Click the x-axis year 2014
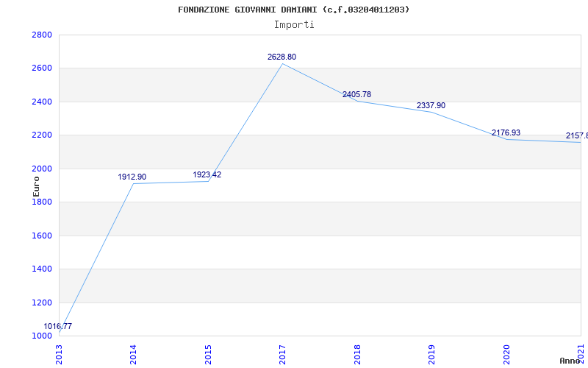 coord(134,355)
